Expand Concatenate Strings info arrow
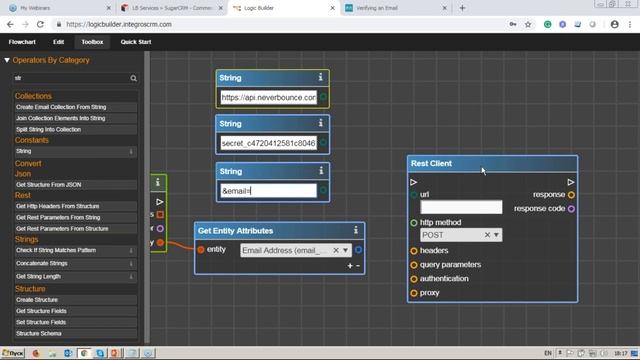This screenshot has width=640, height=360. (131, 264)
